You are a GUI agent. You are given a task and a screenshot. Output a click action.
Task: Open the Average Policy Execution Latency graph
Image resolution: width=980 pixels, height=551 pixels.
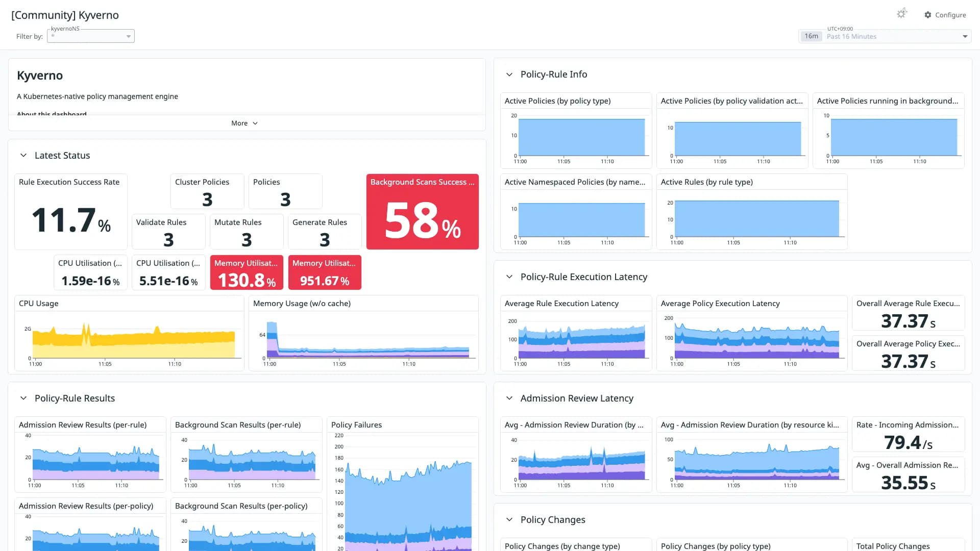pos(752,333)
